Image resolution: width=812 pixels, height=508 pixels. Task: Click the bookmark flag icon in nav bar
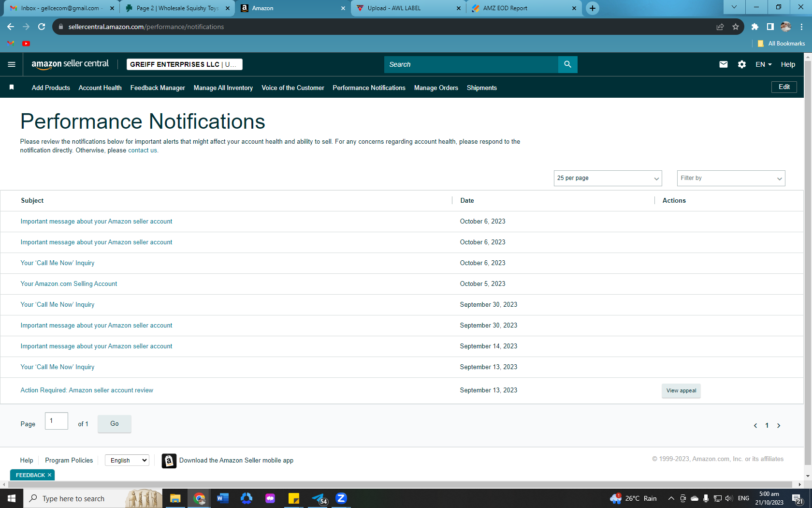(x=12, y=87)
